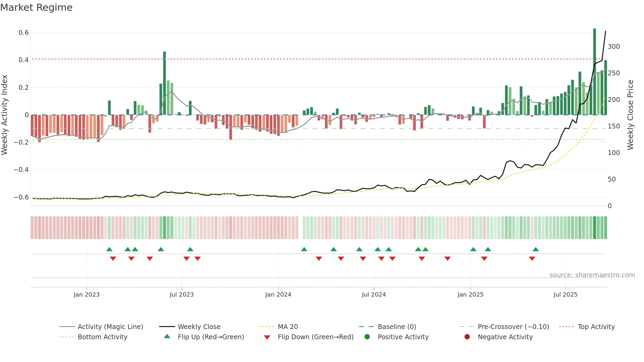The width and height of the screenshot is (644, 362).
Task: Click the red Flip Down triangle legend icon
Action: pos(267,337)
